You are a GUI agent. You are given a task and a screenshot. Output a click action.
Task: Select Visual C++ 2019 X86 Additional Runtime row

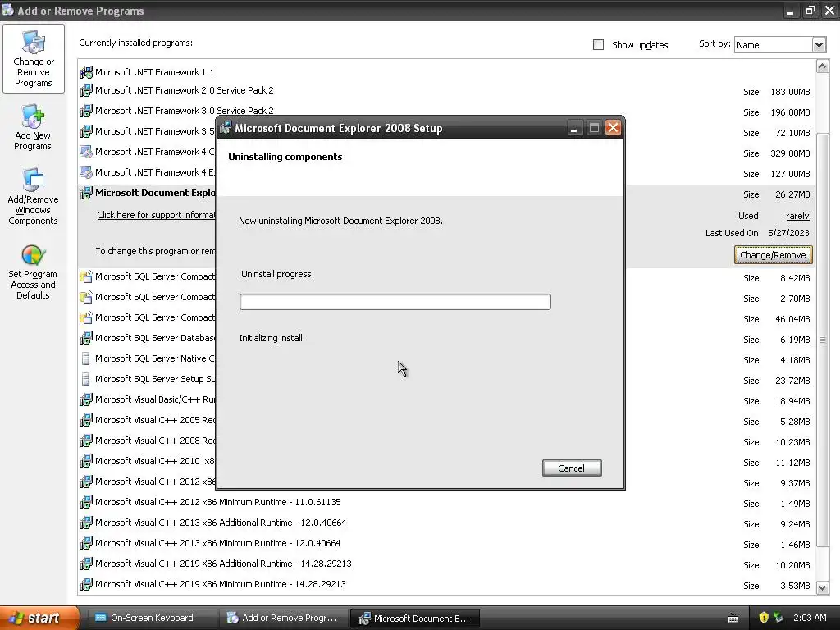click(447, 564)
